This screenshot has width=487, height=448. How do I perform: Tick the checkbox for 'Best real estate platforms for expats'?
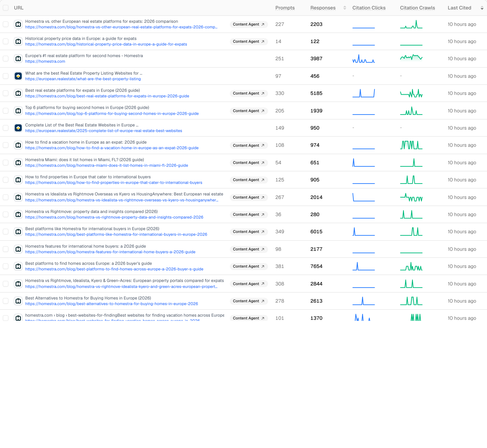click(6, 93)
